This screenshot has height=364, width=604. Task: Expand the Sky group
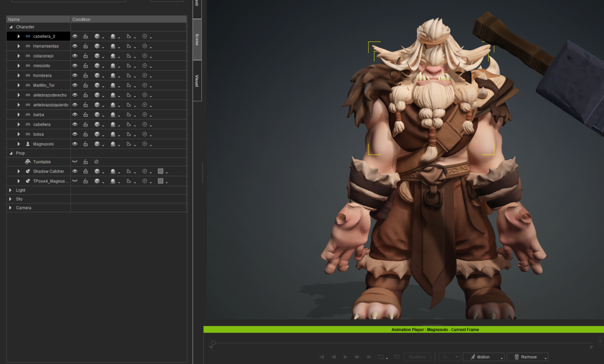(11, 199)
